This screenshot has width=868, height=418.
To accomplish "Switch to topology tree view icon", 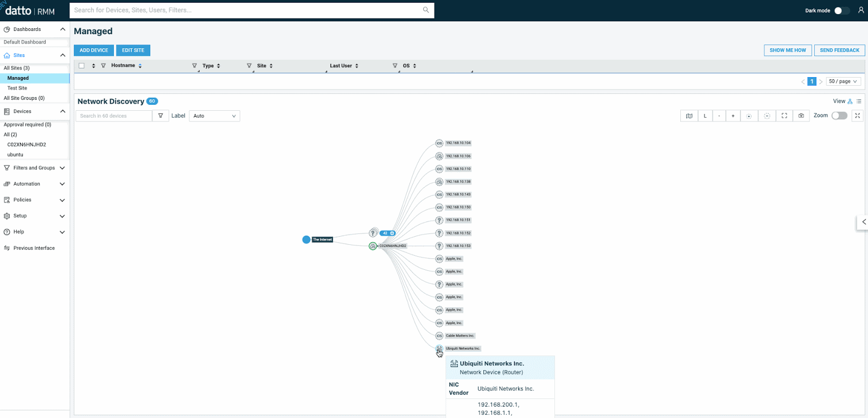I will pos(850,102).
